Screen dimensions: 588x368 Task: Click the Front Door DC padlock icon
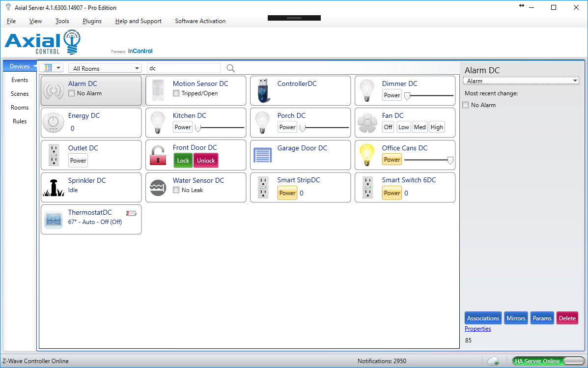158,155
